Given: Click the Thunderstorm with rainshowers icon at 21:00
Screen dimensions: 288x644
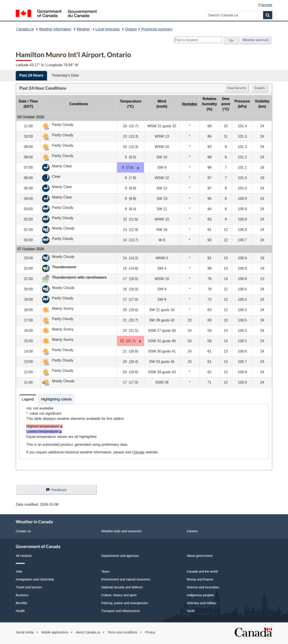Looking at the screenshot, I should [46, 279].
